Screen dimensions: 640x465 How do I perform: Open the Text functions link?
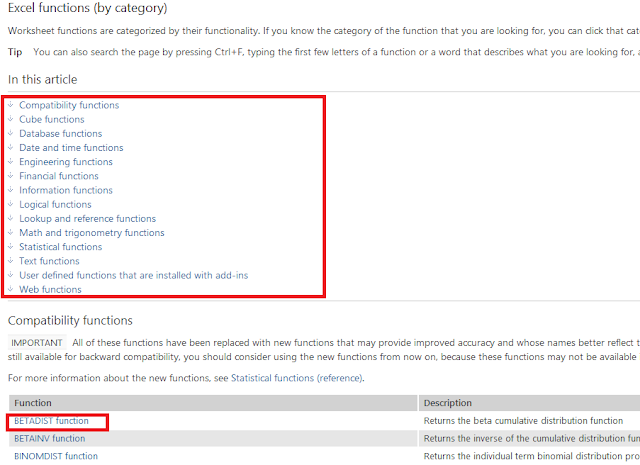49,261
